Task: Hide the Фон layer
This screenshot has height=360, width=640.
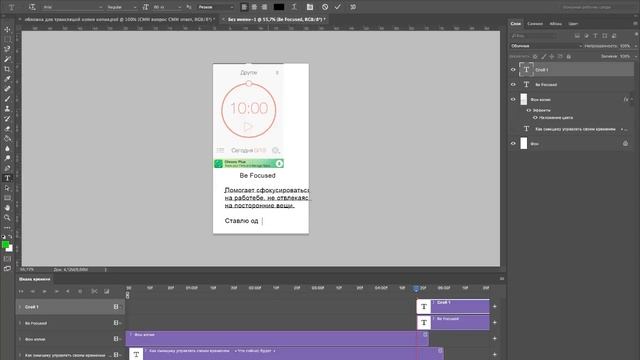Action: 513,144
